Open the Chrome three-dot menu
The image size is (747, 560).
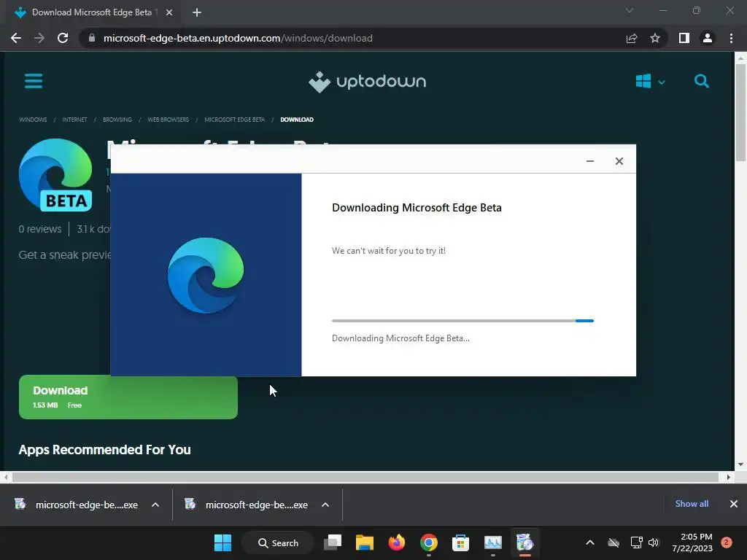click(731, 38)
